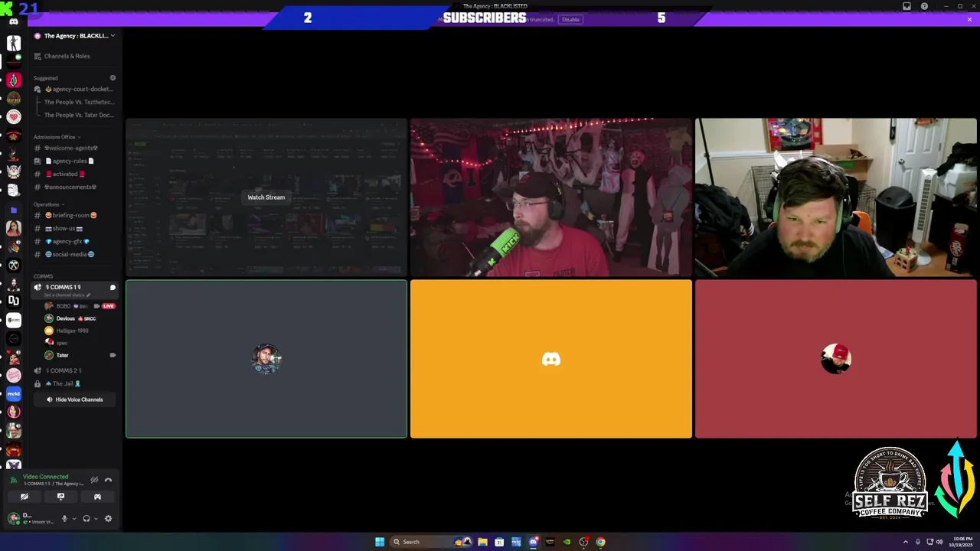Open microphone input options arrow

point(73,518)
